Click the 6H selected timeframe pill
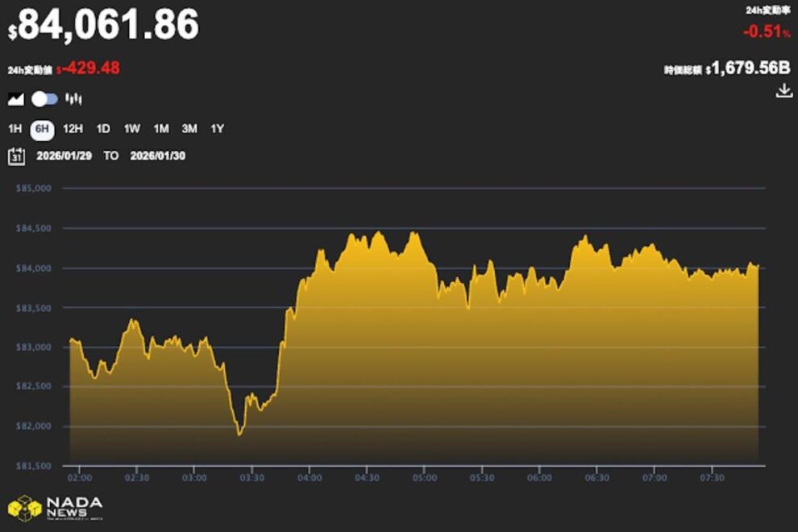798x532 pixels. click(x=43, y=127)
